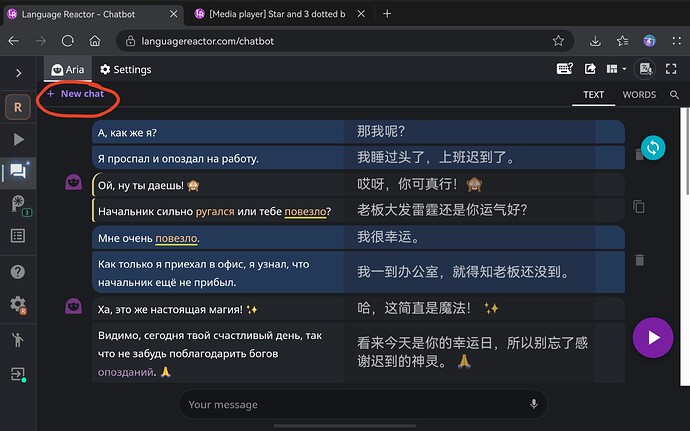Open browser downloads
Viewport: 690px width, 431px height.
595,41
